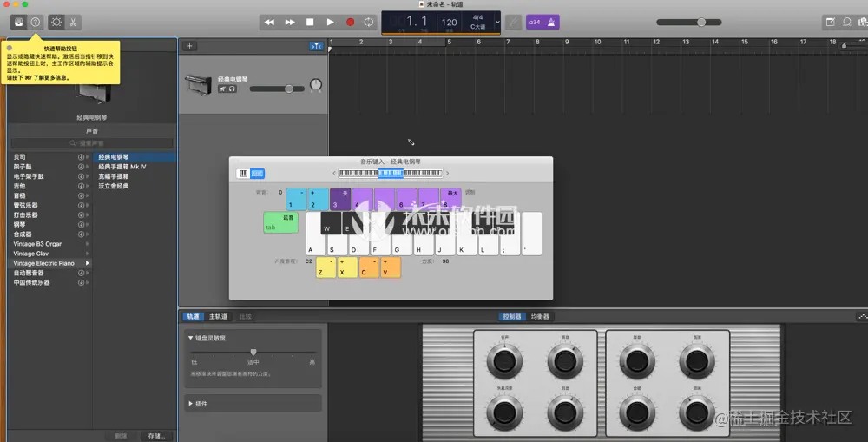Screen dimensions: 868x442
Task: Add a new track with the plus button
Action: [x=189, y=46]
